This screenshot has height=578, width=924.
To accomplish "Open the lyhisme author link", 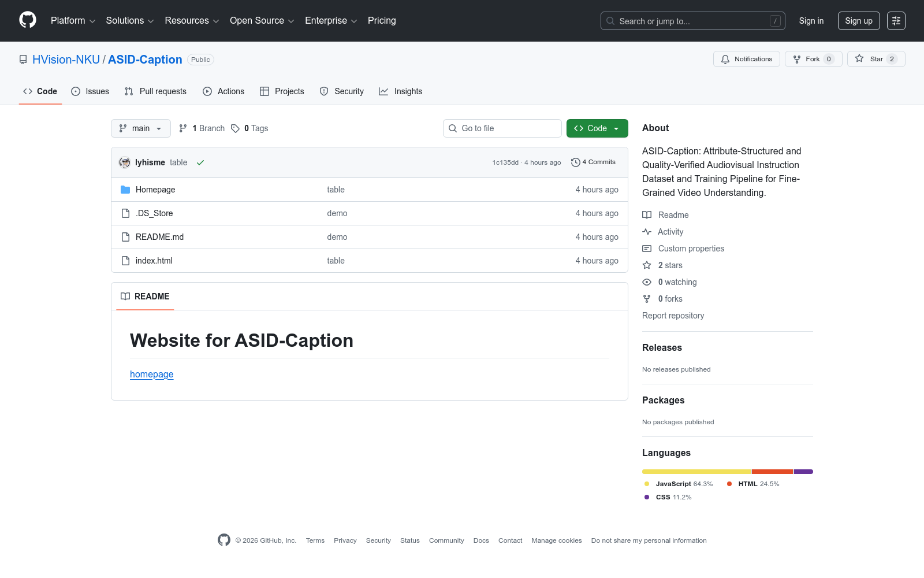I will point(150,162).
